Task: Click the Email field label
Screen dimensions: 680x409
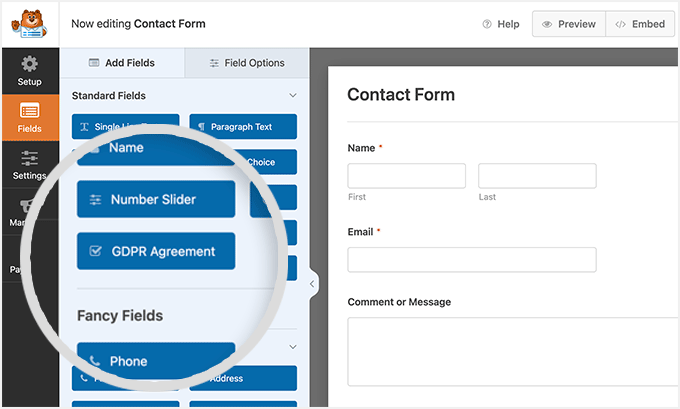Action: pos(360,232)
